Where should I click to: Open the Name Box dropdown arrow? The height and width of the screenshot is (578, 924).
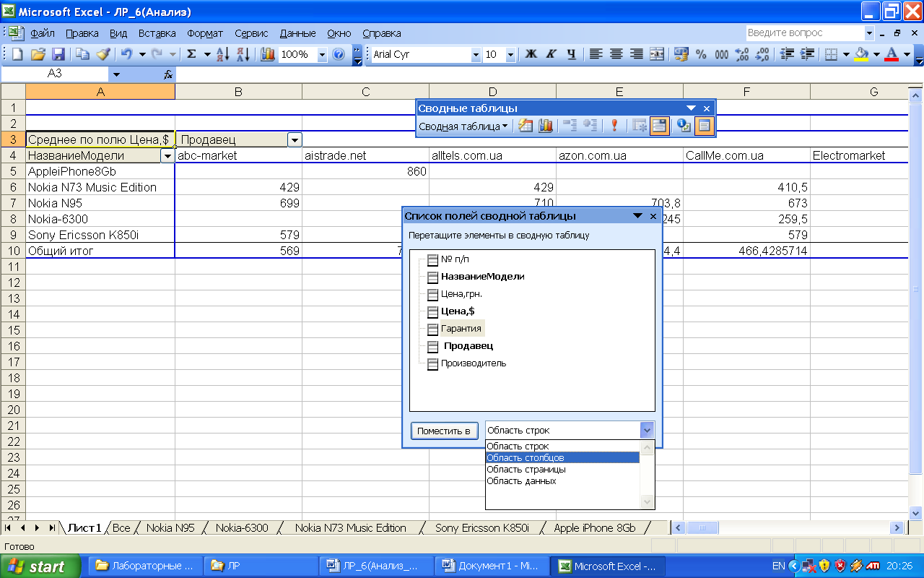(x=116, y=74)
